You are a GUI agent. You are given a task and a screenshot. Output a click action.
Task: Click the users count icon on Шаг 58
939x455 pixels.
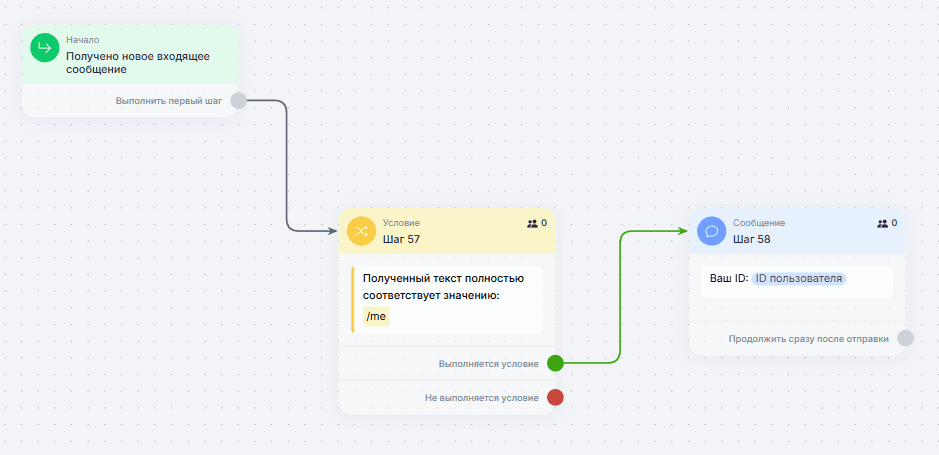coord(882,223)
